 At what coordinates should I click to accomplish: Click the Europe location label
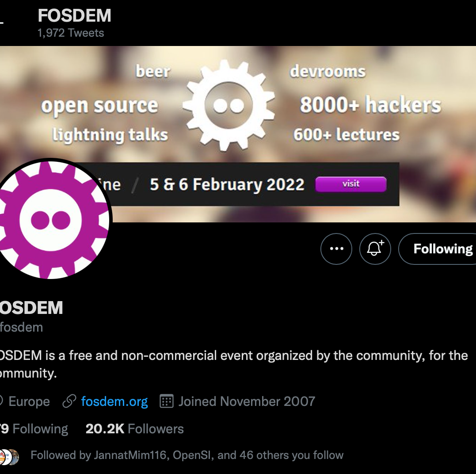29,401
